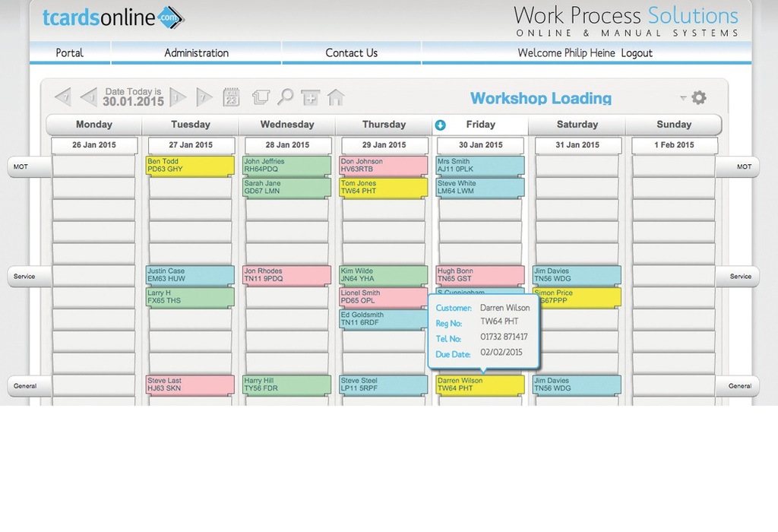The width and height of the screenshot is (778, 532).
Task: Click the stacked cards icon in toolbar
Action: click(261, 97)
